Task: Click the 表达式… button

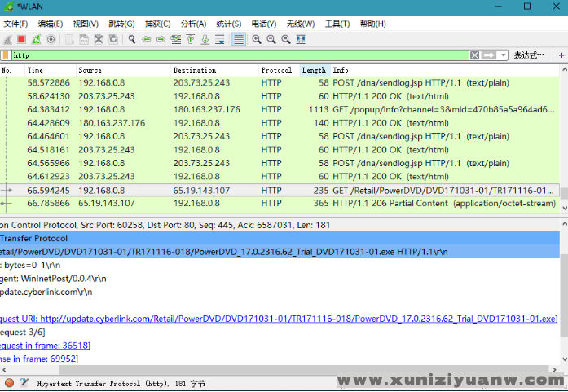Action: pos(527,55)
